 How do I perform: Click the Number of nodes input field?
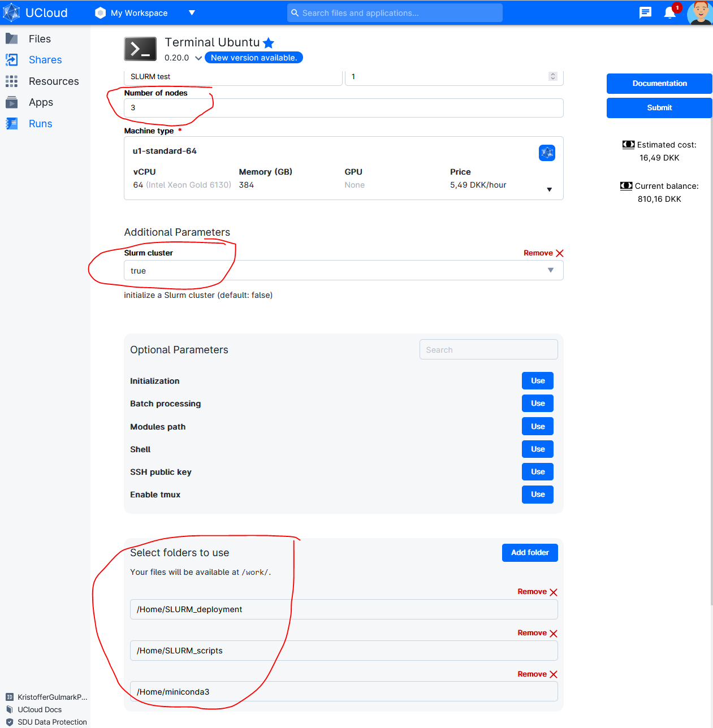(343, 108)
